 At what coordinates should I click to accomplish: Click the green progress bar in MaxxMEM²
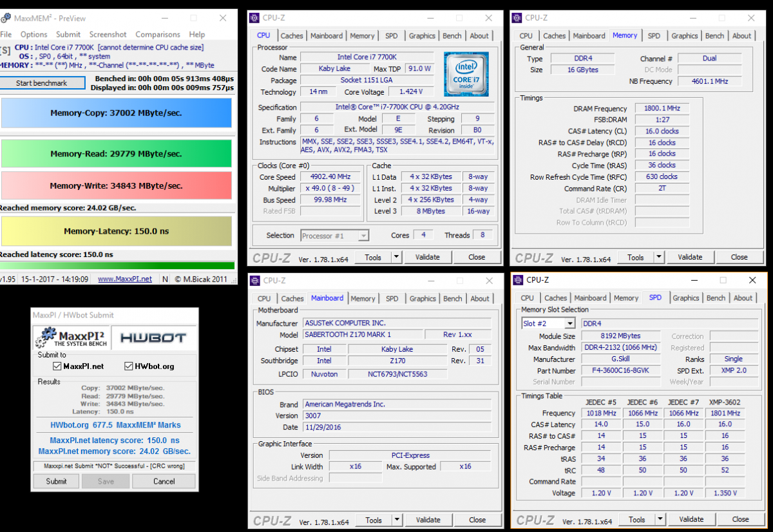[117, 265]
